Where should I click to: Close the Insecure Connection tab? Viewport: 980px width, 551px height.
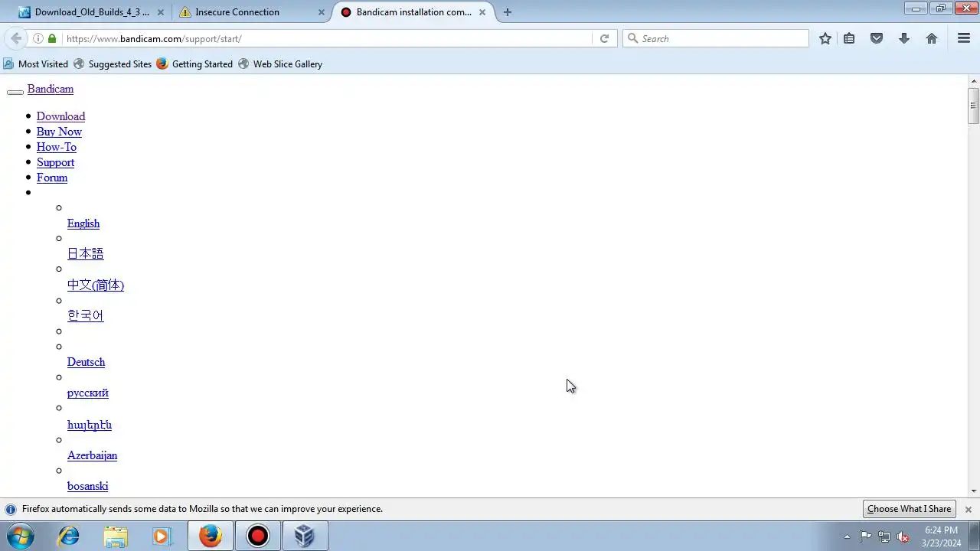click(322, 12)
